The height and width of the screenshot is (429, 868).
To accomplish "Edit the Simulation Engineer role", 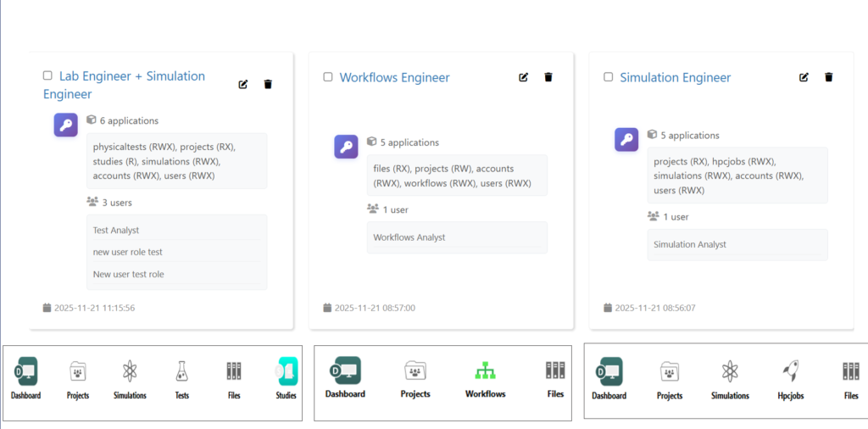I will pos(804,77).
